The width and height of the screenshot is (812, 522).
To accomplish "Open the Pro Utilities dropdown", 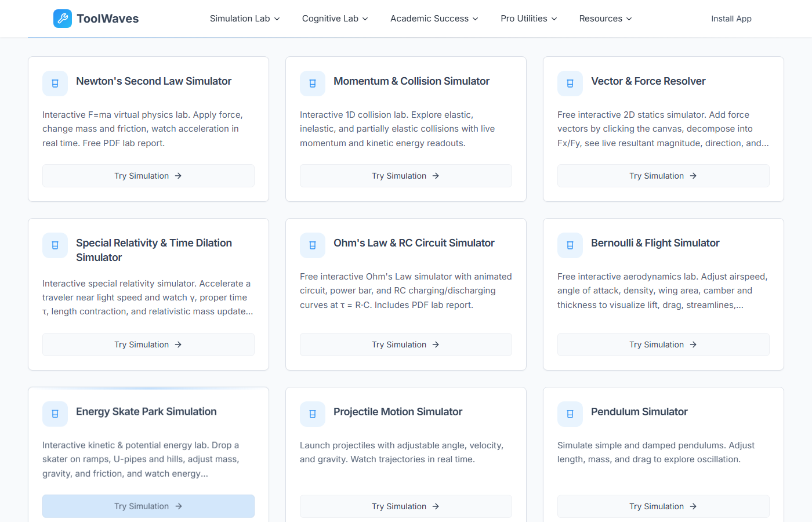I will coord(528,19).
